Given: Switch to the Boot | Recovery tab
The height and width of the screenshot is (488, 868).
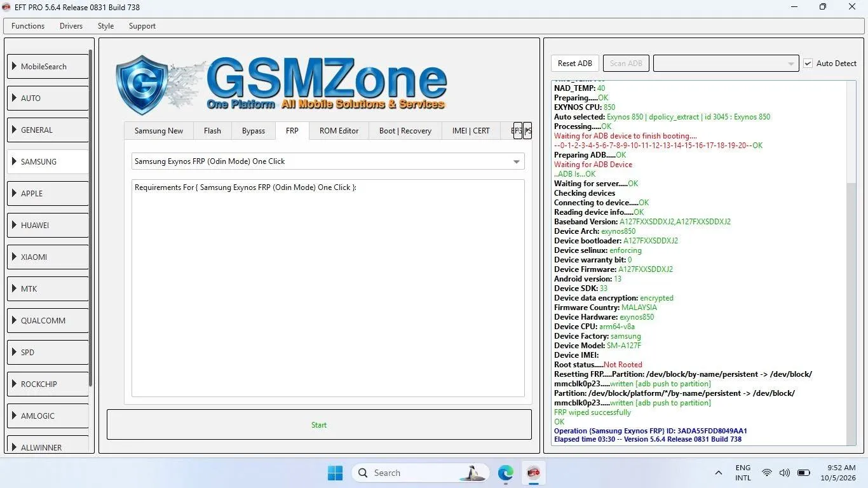Looking at the screenshot, I should (x=405, y=131).
